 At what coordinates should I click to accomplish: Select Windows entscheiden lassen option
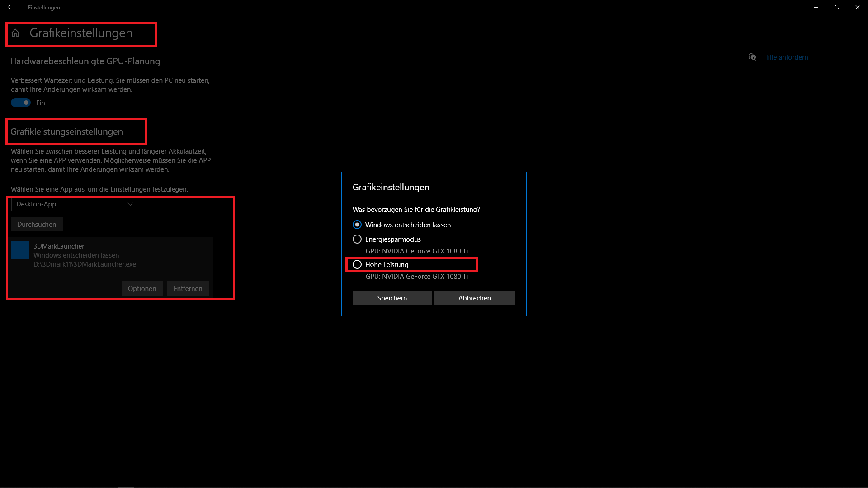(x=357, y=225)
